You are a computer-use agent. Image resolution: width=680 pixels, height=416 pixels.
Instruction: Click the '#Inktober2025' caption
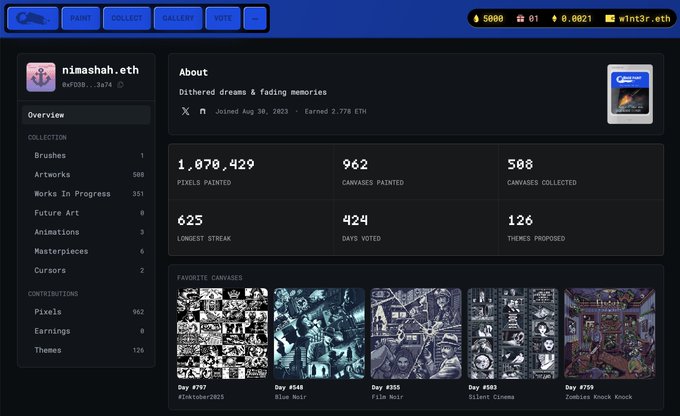pos(201,397)
